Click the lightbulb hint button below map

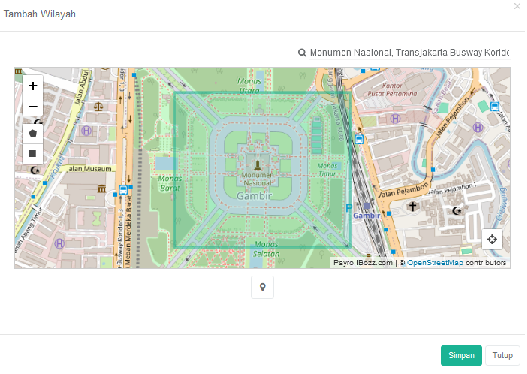point(262,287)
